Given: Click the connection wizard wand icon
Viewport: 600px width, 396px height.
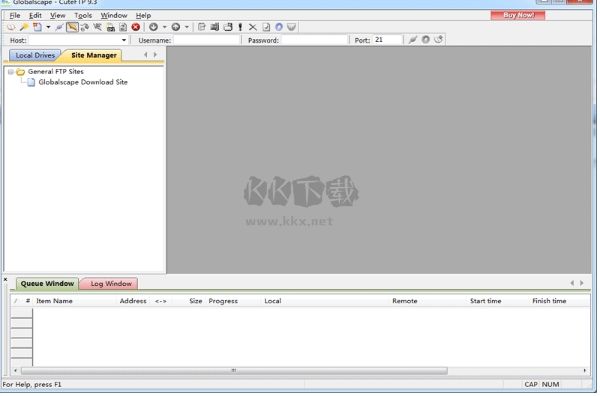Looking at the screenshot, I should 24,27.
